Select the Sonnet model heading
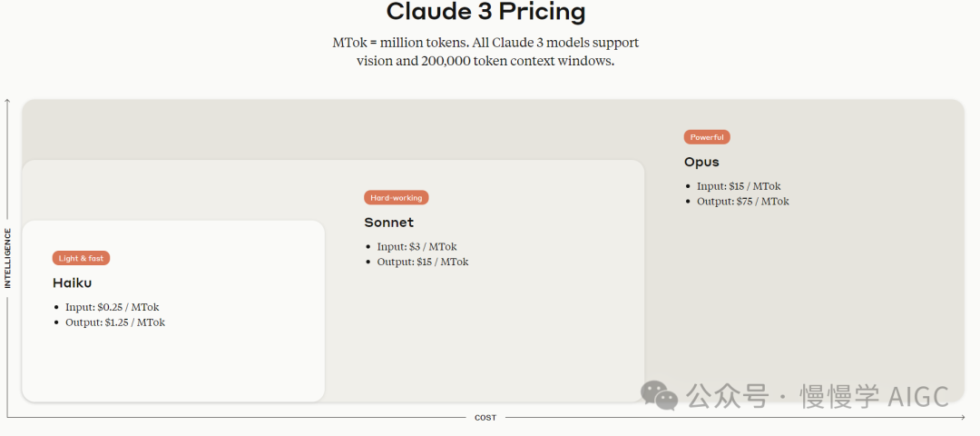Viewport: 980px width, 436px height. [x=388, y=223]
